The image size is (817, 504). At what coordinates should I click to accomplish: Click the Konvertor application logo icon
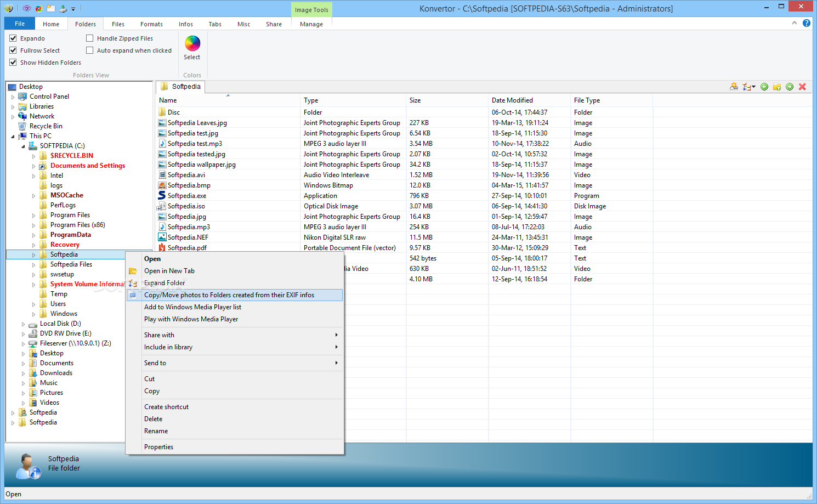point(8,8)
